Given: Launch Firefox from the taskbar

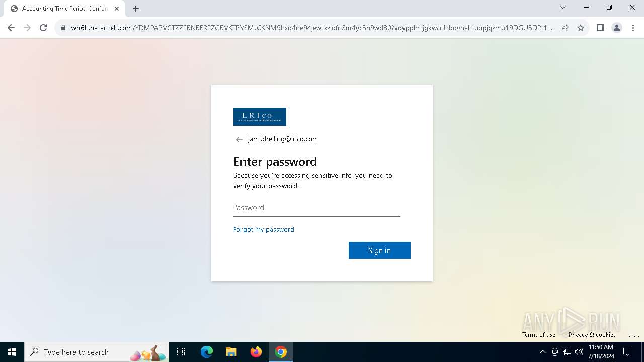Looking at the screenshot, I should pyautogui.click(x=256, y=352).
